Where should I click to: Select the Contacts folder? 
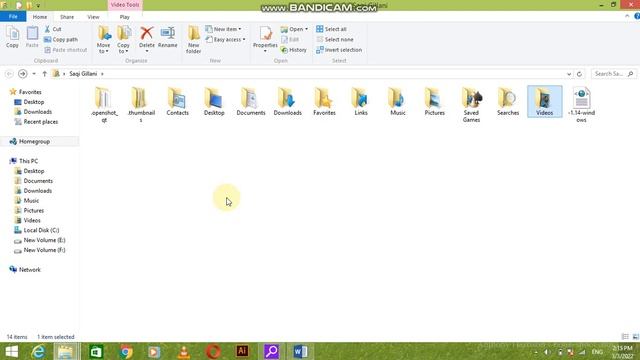(178, 102)
